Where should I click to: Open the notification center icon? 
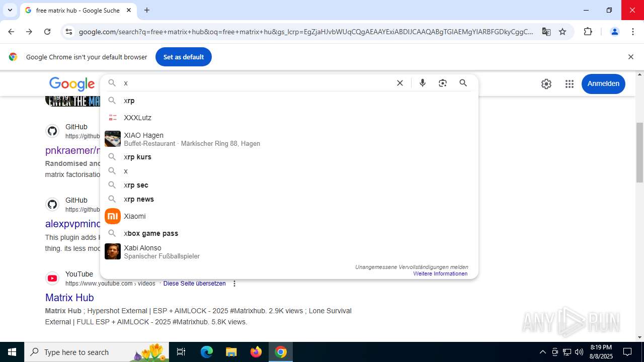point(627,352)
